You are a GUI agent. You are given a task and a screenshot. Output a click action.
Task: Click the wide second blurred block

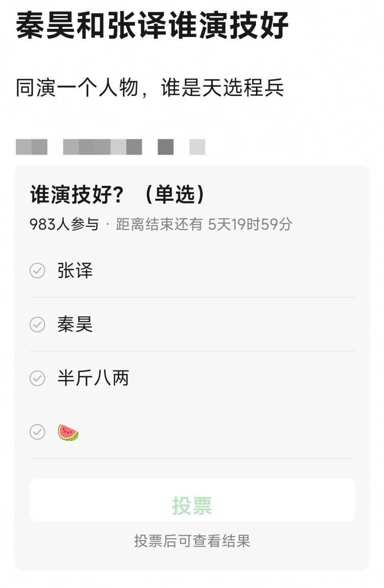[102, 147]
